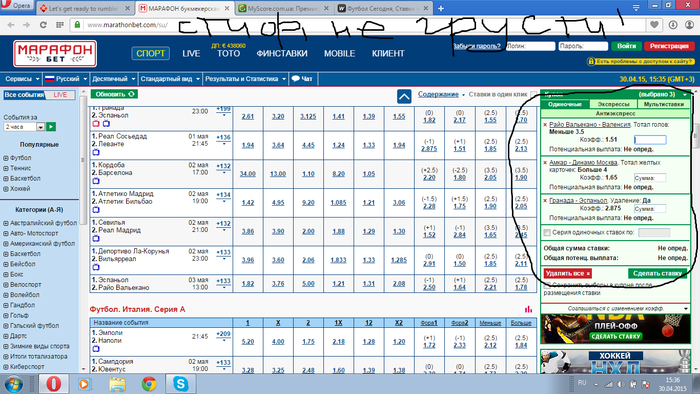Click the green padlock security icon
The width and height of the screenshot is (700, 394).
click(77, 25)
